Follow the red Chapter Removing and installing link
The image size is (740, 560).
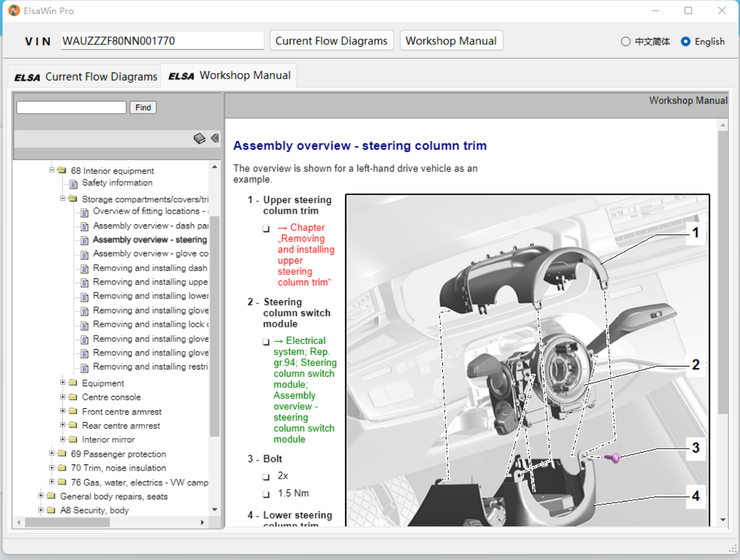click(x=306, y=255)
